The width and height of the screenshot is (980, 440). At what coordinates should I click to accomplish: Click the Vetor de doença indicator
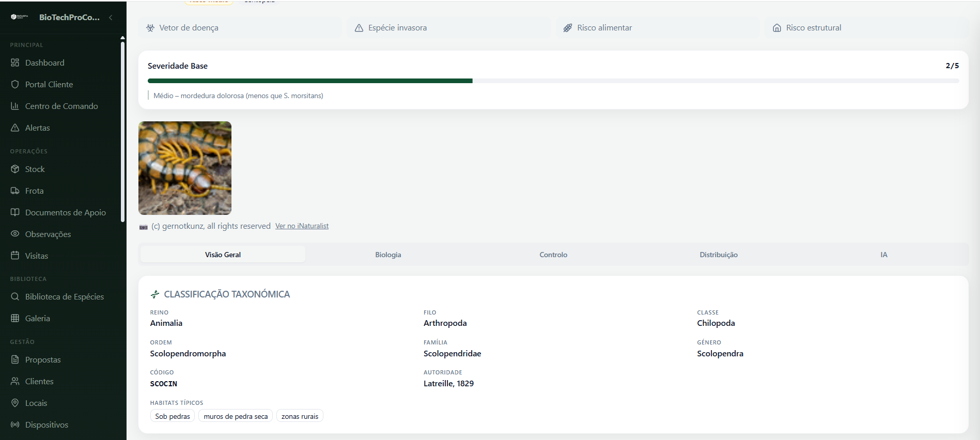[x=240, y=28]
